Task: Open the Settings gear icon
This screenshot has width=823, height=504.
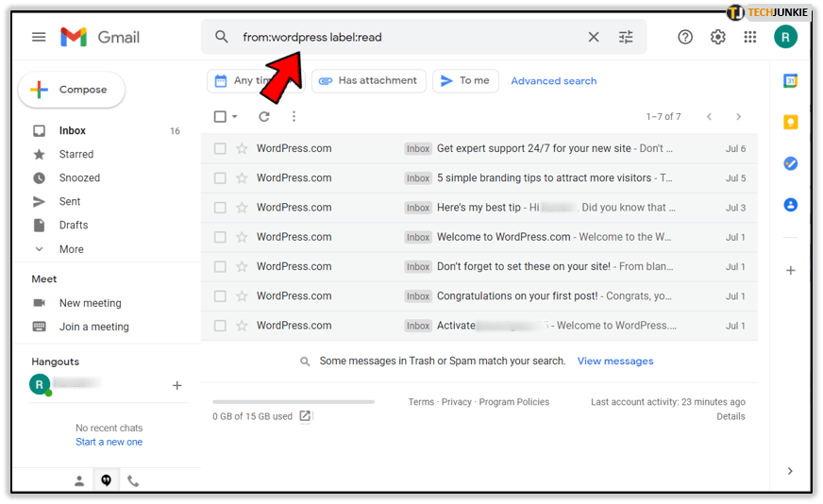Action: [718, 37]
